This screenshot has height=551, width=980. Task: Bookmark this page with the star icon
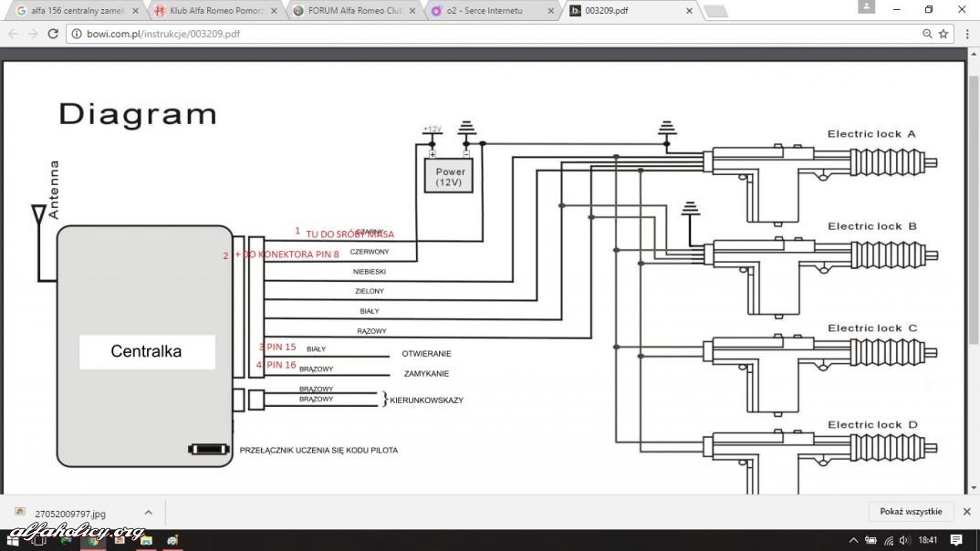tap(944, 34)
